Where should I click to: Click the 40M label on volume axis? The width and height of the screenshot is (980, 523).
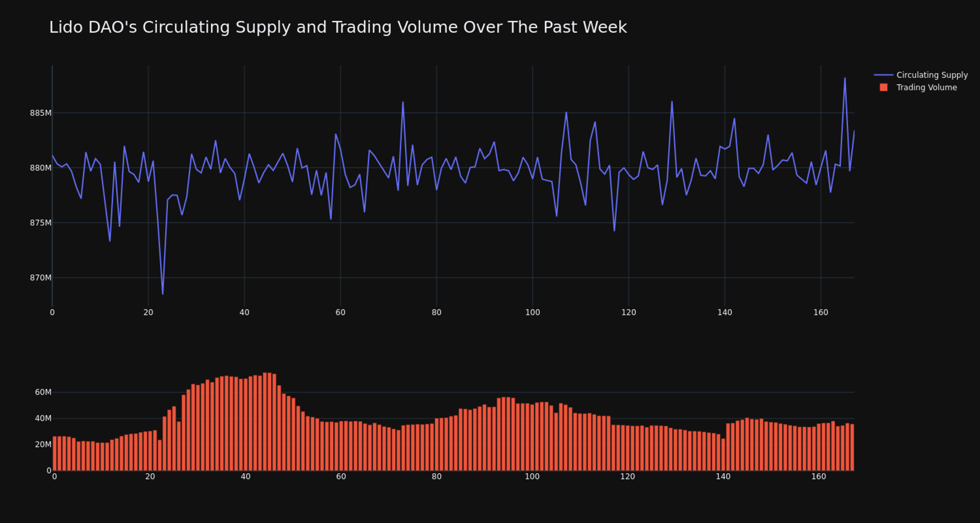pos(43,418)
